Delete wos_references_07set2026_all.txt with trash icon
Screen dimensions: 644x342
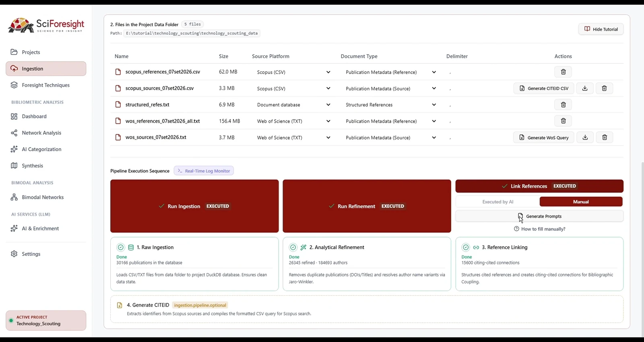[x=563, y=121]
